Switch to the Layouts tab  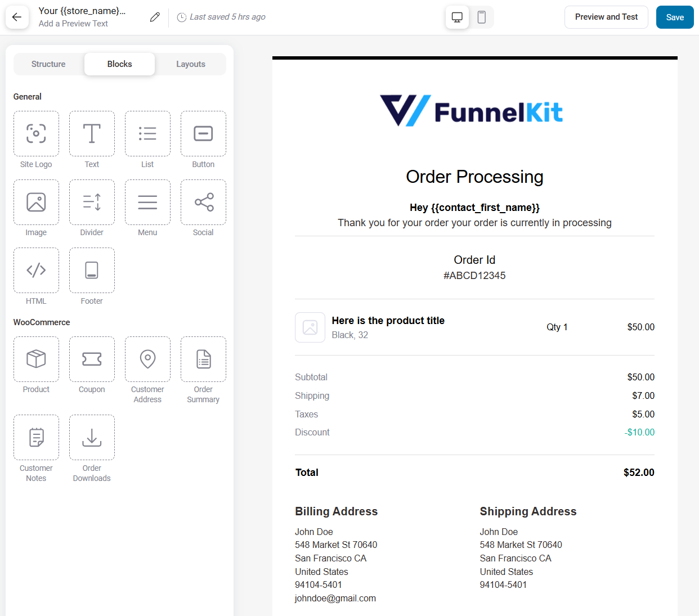(x=191, y=64)
